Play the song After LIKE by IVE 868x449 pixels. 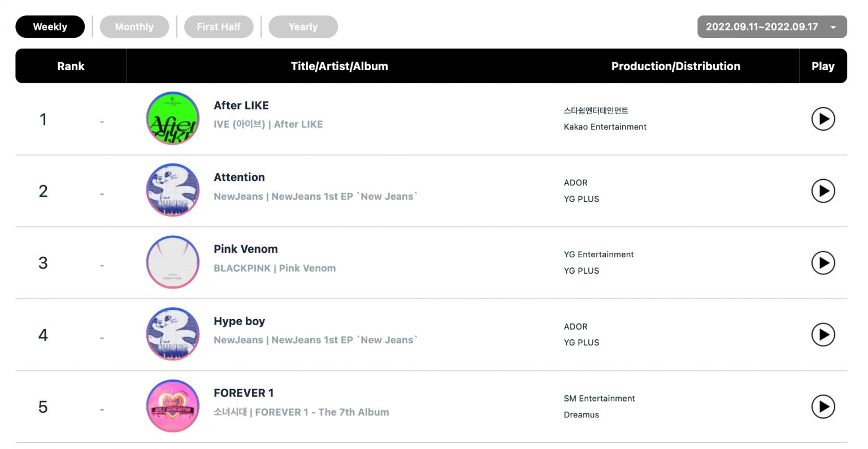[x=823, y=119]
